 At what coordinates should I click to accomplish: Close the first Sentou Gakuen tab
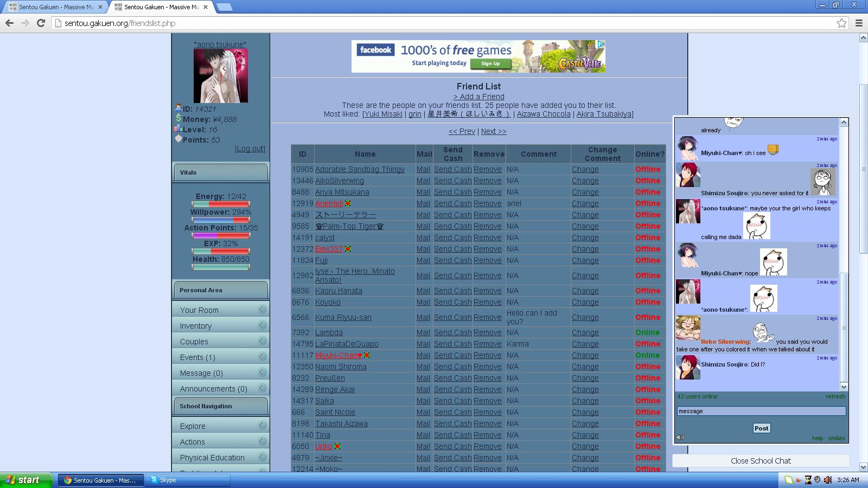point(100,7)
